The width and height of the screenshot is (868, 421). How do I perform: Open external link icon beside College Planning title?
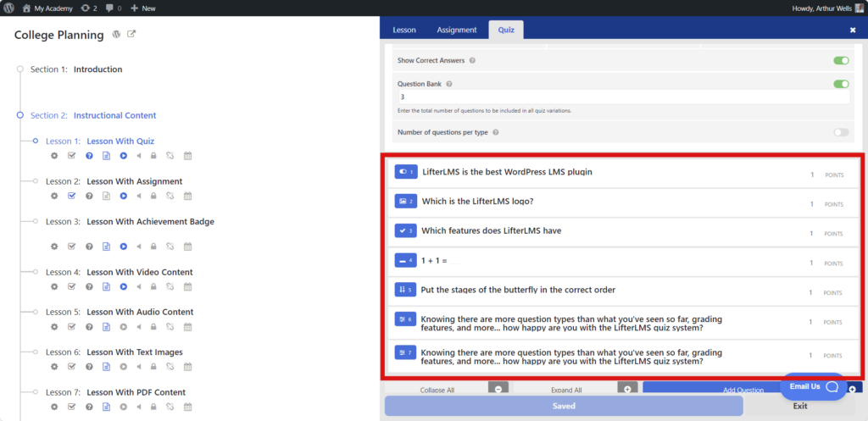pos(131,34)
